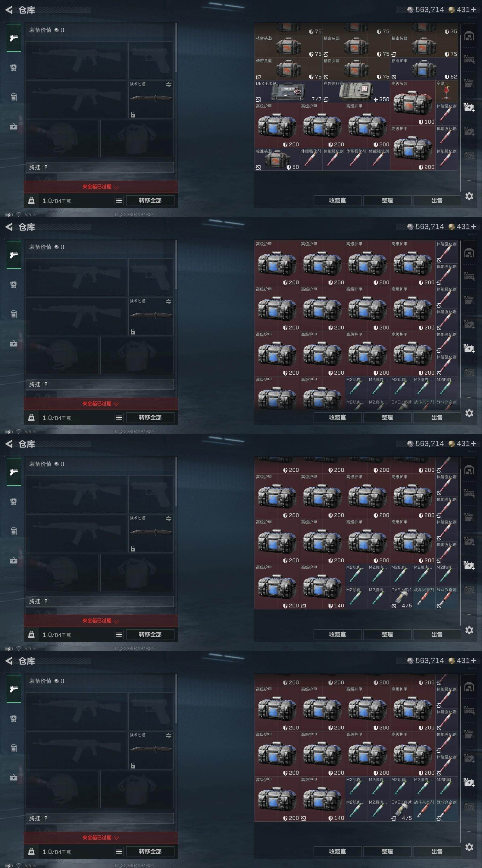The image size is (482, 868).
Task: Open settings gear in the topmost screenshot
Action: 469,196
